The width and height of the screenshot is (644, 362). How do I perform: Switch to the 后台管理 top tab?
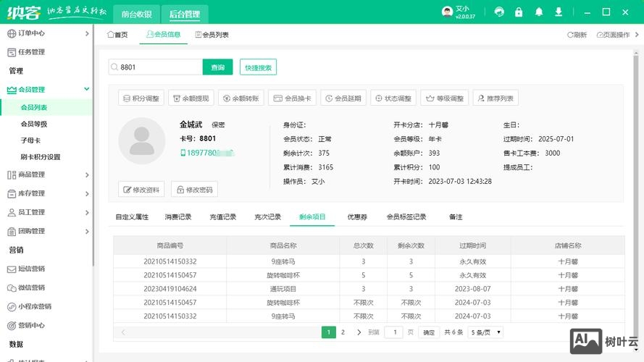click(185, 14)
